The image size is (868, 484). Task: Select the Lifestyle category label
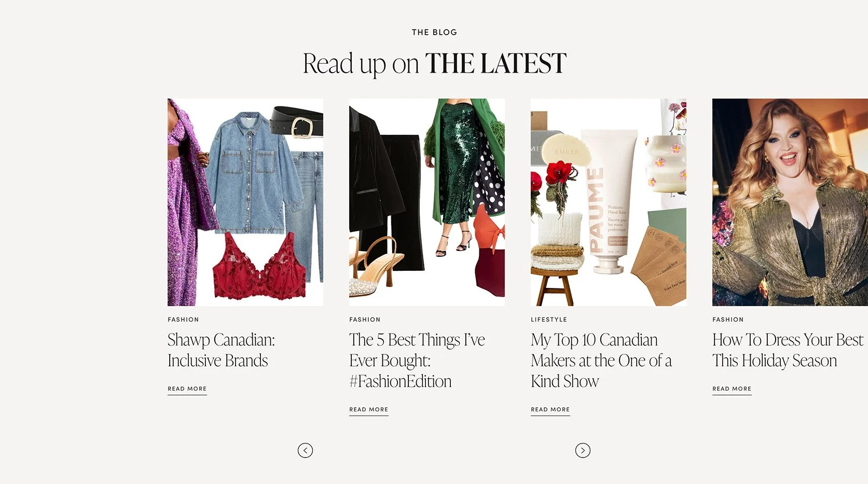tap(549, 320)
